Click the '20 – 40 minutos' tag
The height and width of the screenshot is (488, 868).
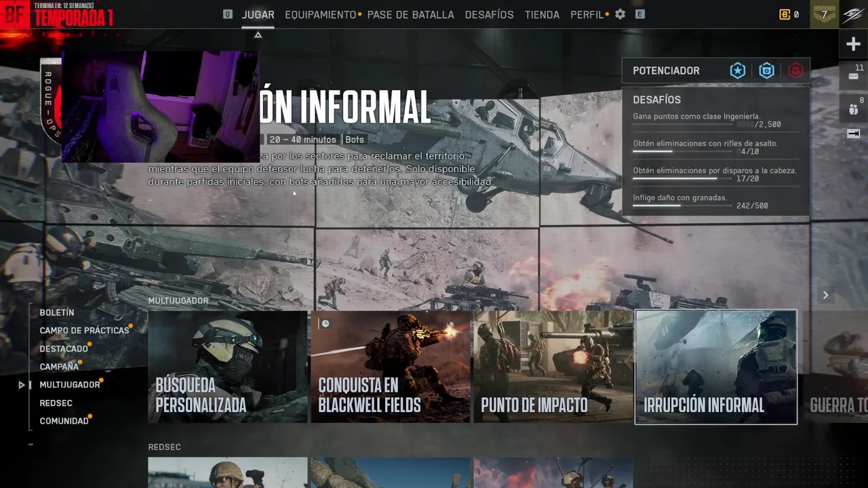[302, 140]
